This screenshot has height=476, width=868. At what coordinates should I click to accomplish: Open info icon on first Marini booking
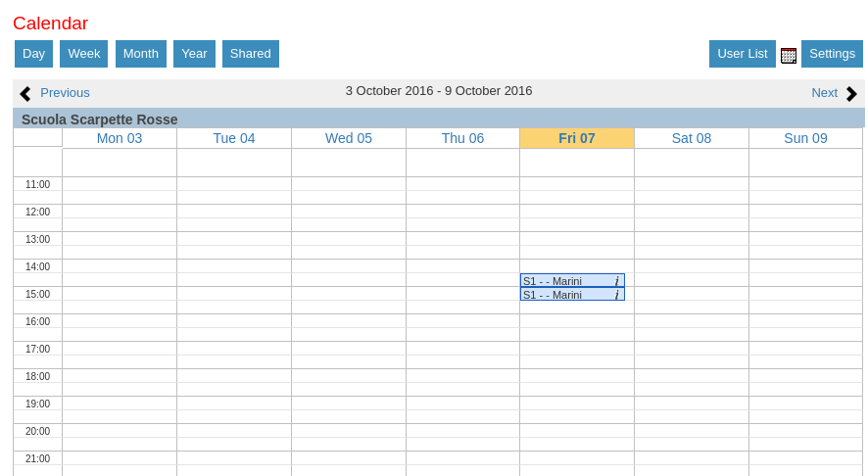coord(616,281)
